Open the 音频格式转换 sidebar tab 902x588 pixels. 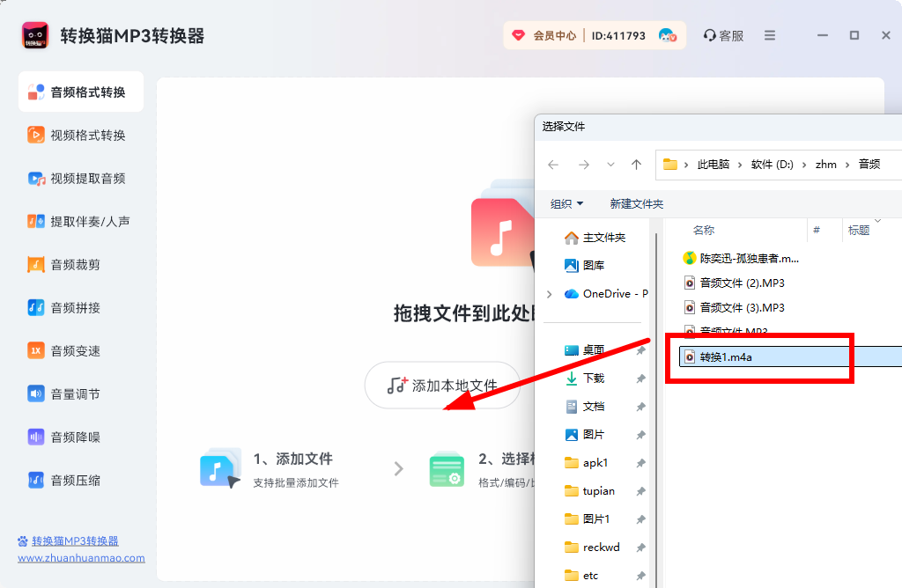81,92
